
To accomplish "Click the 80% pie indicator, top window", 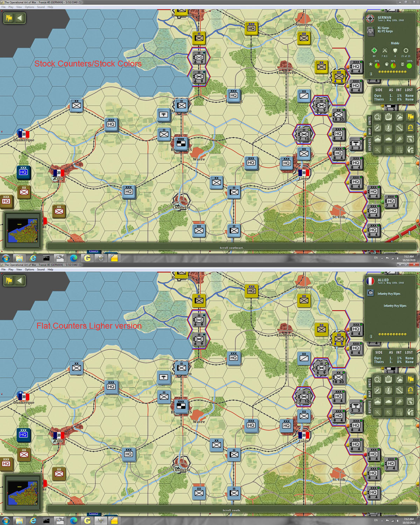I will pos(377,65).
